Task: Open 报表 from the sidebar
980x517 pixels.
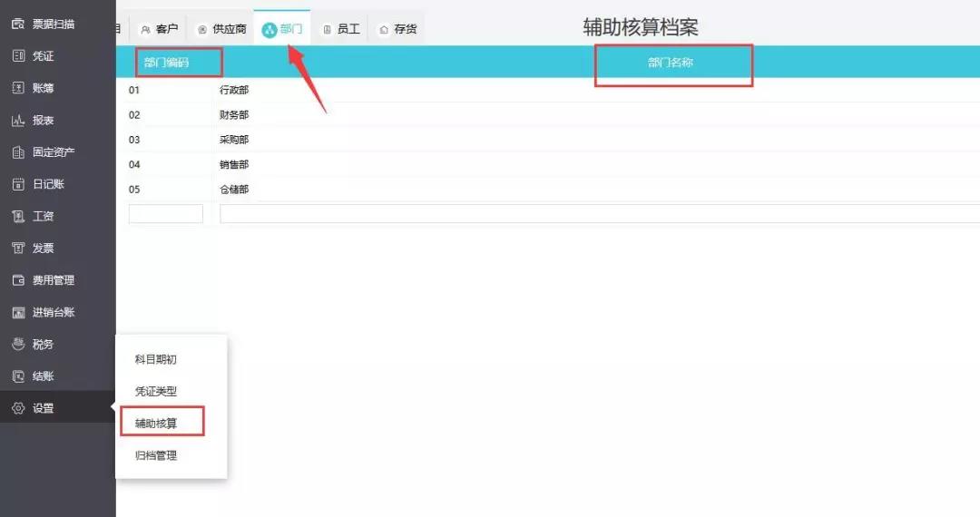Action: pyautogui.click(x=44, y=120)
